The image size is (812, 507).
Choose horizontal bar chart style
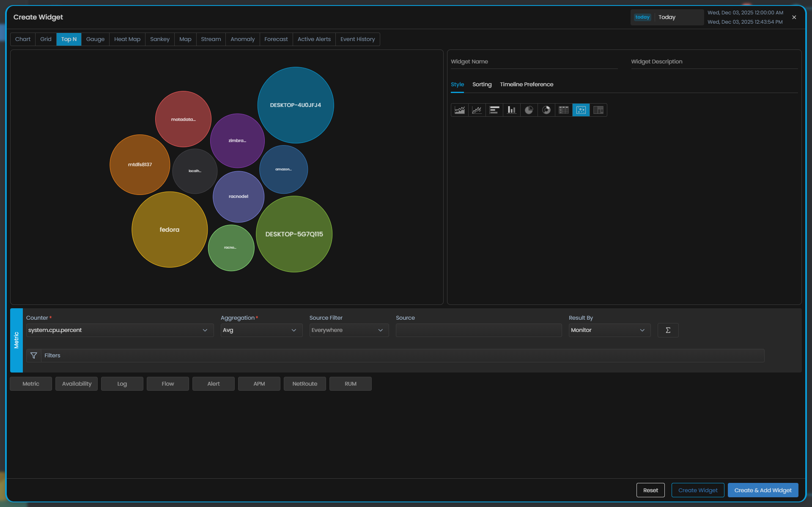tap(494, 110)
